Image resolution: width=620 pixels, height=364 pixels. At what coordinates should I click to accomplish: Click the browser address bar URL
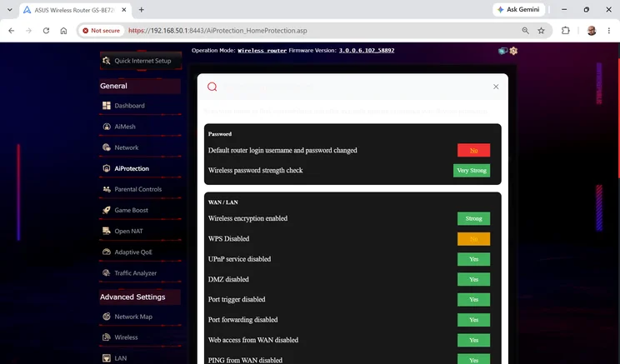coord(217,31)
